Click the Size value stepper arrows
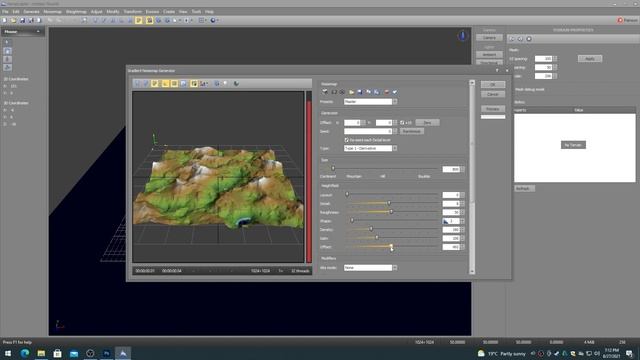 pos(462,169)
